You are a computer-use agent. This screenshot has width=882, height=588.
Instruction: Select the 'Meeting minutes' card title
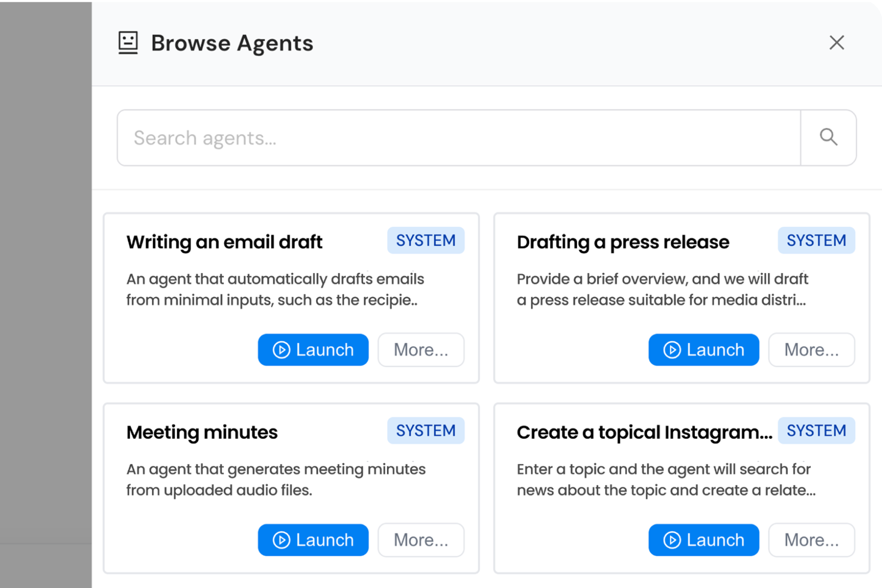[202, 432]
